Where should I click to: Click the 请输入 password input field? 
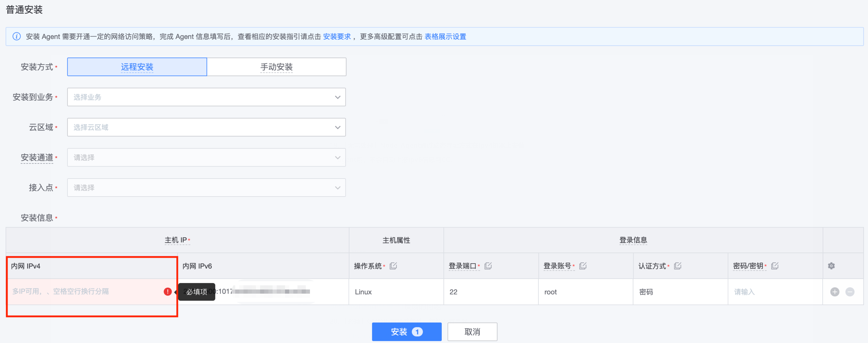[x=758, y=292]
